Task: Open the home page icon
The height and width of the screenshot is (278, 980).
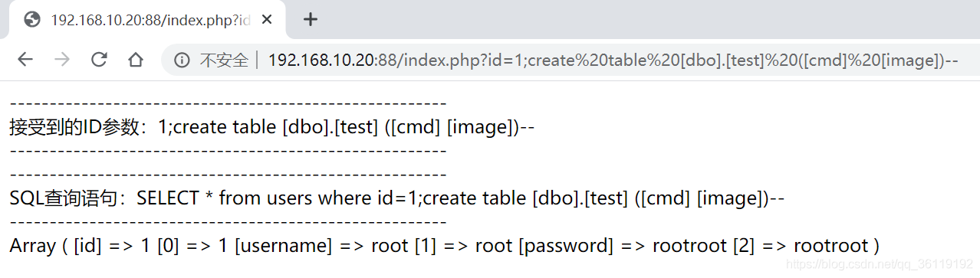Action: (136, 60)
